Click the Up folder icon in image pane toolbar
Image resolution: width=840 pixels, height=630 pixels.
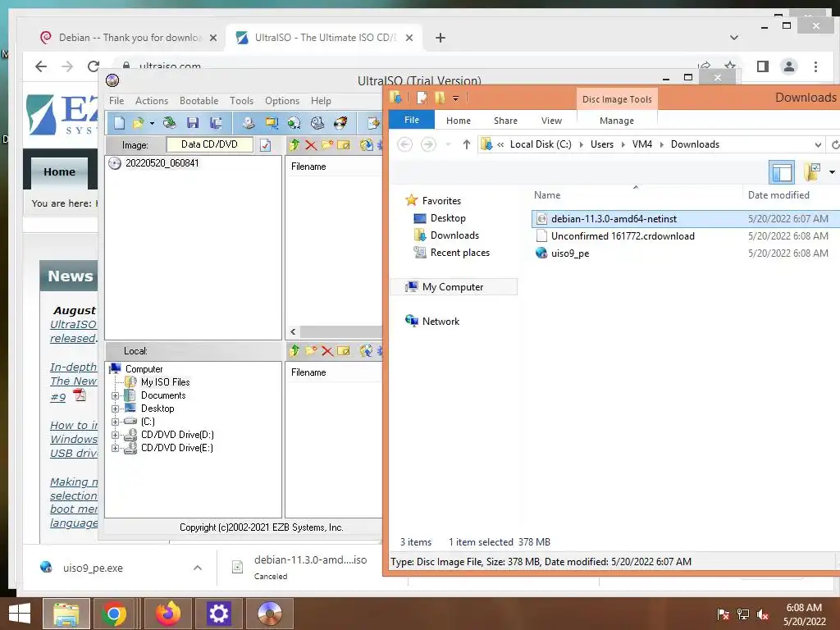tap(294, 144)
